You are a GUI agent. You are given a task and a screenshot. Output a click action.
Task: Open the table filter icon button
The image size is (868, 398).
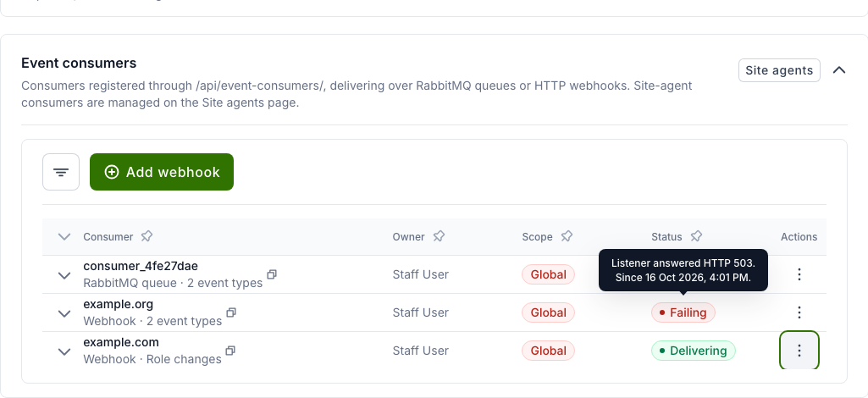point(61,172)
